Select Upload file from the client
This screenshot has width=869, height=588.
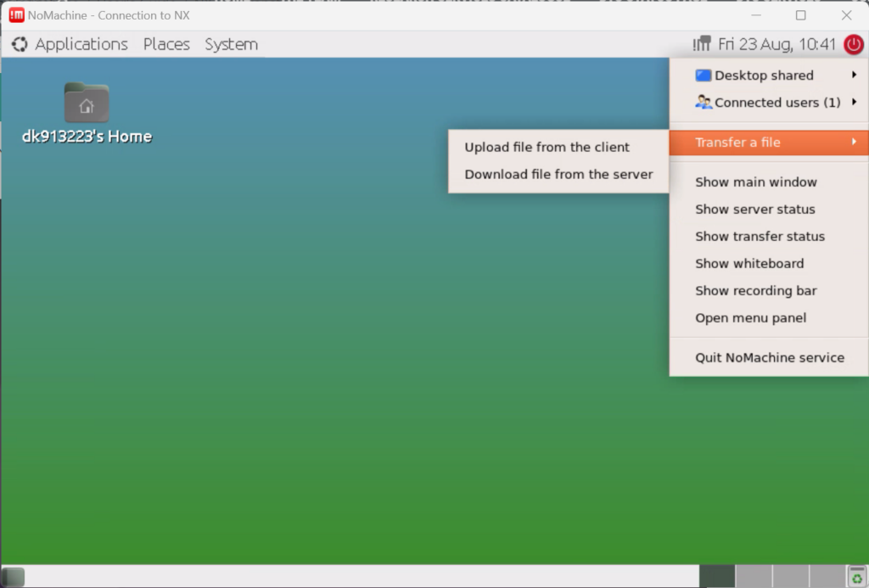tap(547, 147)
